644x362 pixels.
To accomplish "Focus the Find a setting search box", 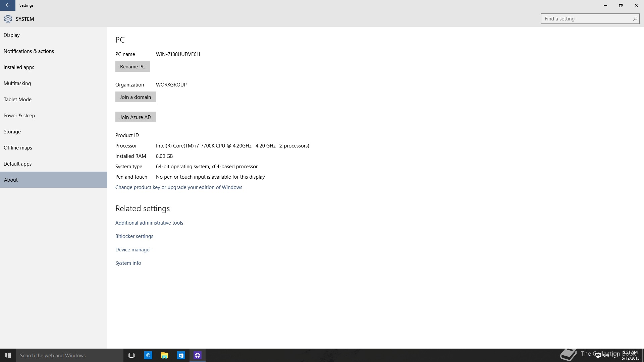I will coord(590,19).
